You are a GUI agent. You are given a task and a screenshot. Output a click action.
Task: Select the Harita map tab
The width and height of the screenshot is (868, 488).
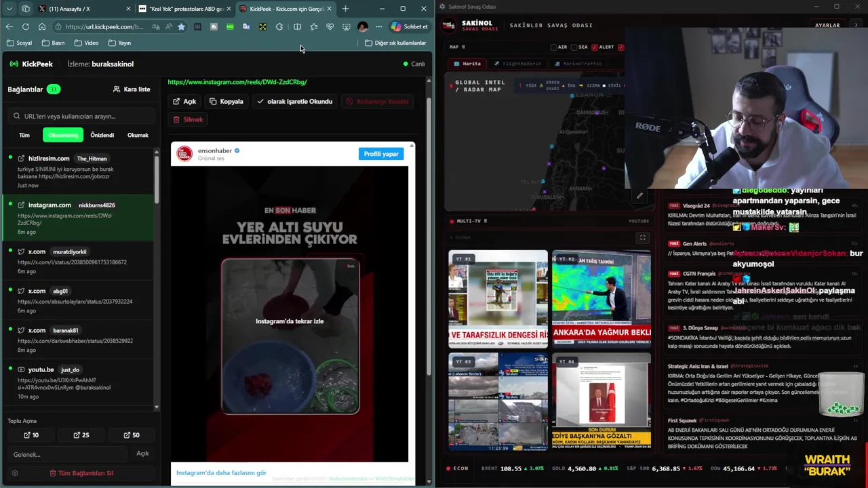(467, 64)
